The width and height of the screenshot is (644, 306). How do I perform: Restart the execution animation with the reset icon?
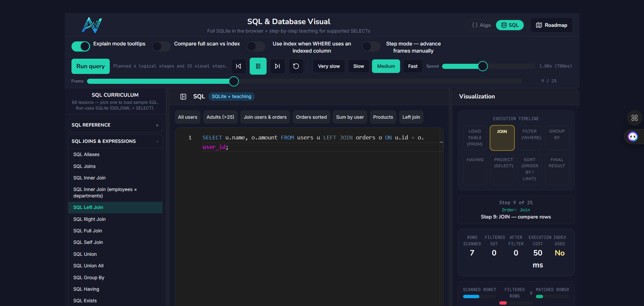[296, 66]
